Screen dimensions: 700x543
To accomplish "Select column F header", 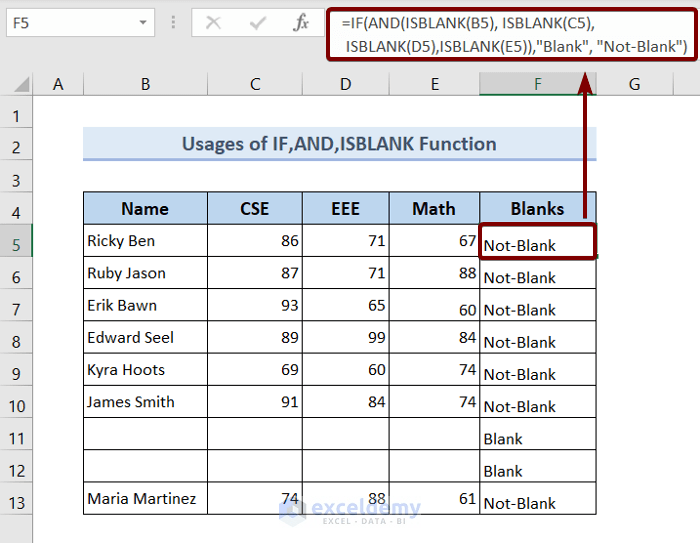I will tap(538, 84).
